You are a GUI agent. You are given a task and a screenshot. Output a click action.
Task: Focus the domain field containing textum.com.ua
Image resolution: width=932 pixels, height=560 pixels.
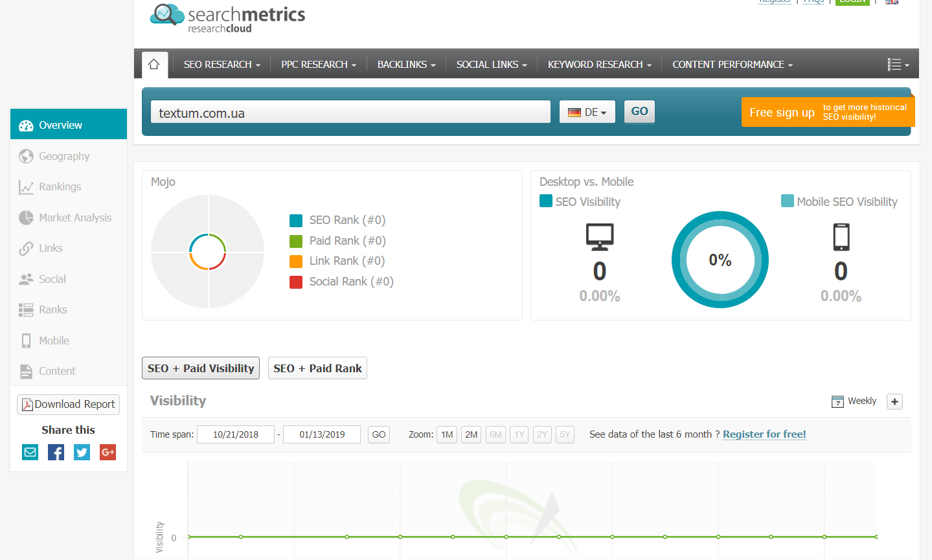[x=350, y=112]
